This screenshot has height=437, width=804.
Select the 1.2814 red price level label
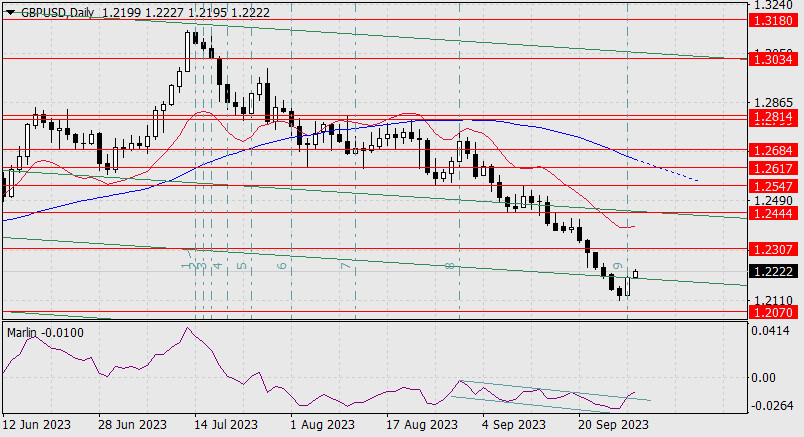coord(773,117)
